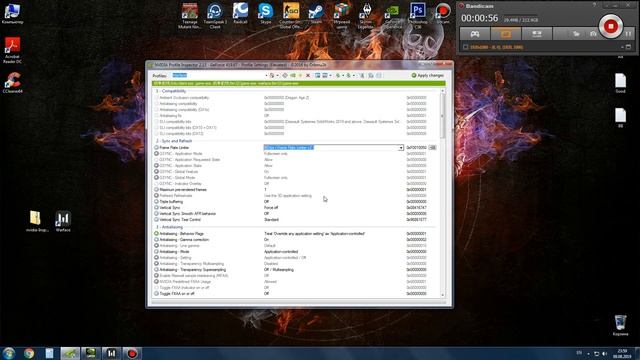Select Bandicam screen recording mode icon
This screenshot has height=360, width=640.
506,34
